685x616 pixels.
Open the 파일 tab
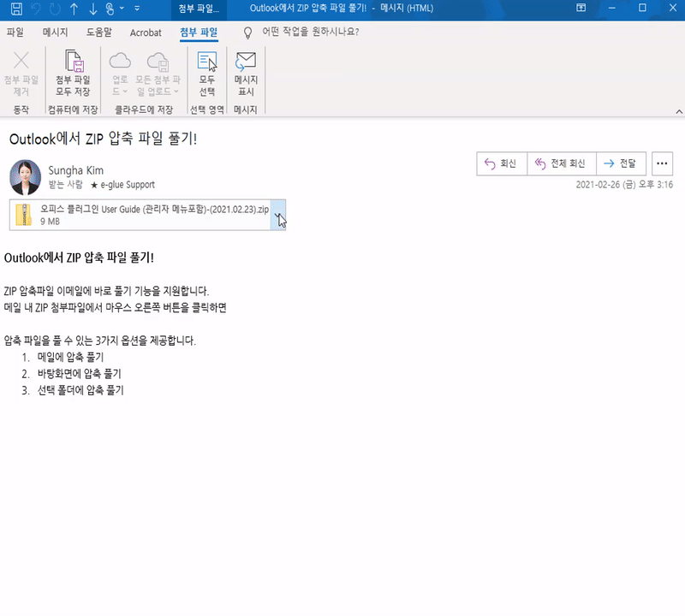(x=15, y=33)
